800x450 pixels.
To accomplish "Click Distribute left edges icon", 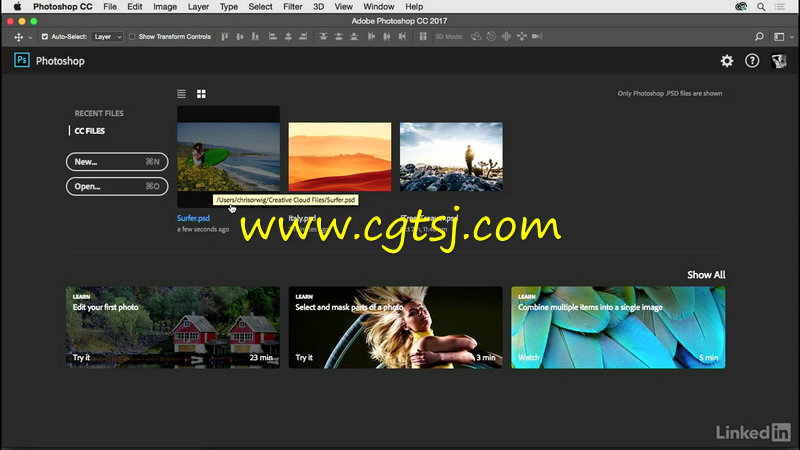I will click(371, 37).
